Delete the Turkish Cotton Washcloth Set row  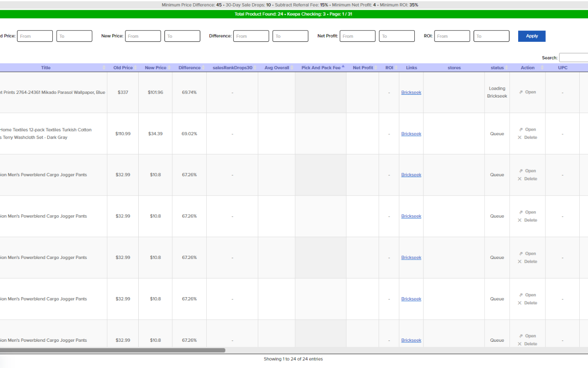[x=527, y=137]
